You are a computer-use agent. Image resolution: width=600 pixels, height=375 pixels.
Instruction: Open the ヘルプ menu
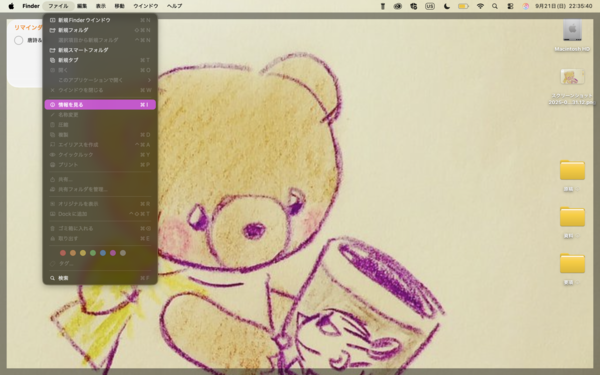[174, 6]
